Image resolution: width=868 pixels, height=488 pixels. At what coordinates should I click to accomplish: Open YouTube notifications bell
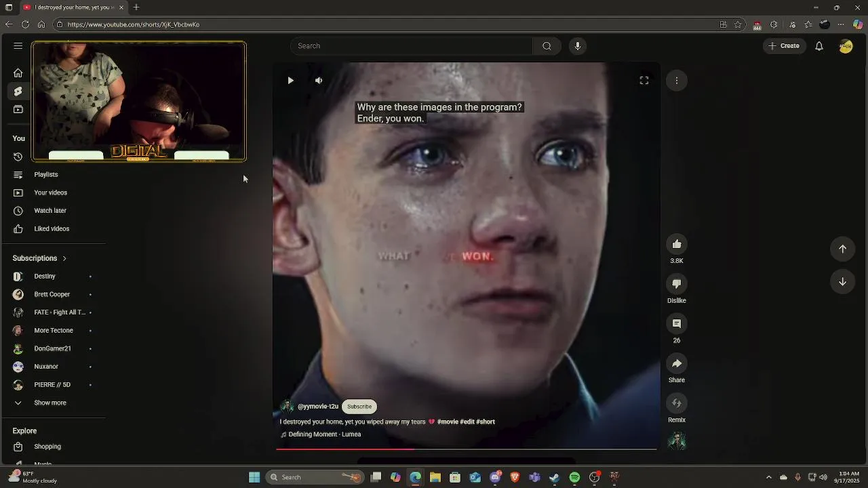819,46
